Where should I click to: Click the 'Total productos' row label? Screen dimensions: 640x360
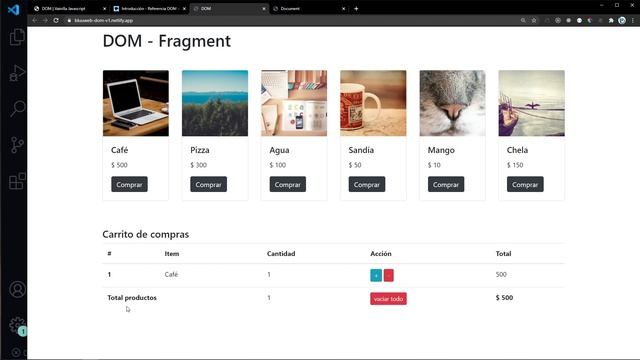[132, 298]
